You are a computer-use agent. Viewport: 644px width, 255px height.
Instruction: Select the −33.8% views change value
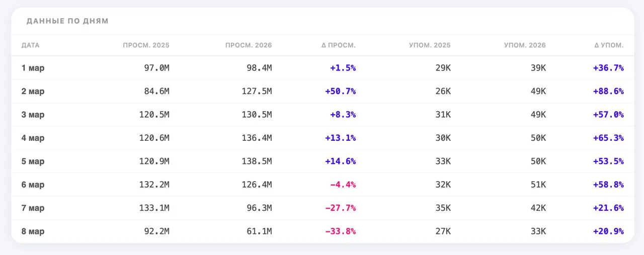[x=341, y=232]
